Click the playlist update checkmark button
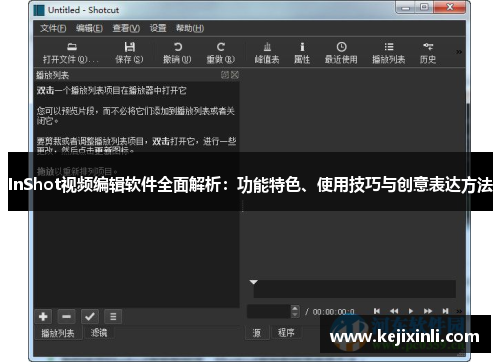This screenshot has height=362, width=500. (x=90, y=316)
